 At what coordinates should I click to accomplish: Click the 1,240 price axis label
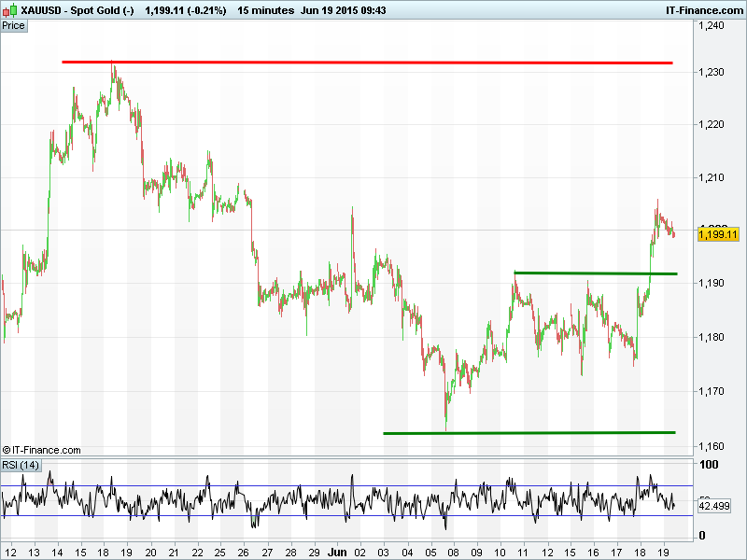coord(712,26)
